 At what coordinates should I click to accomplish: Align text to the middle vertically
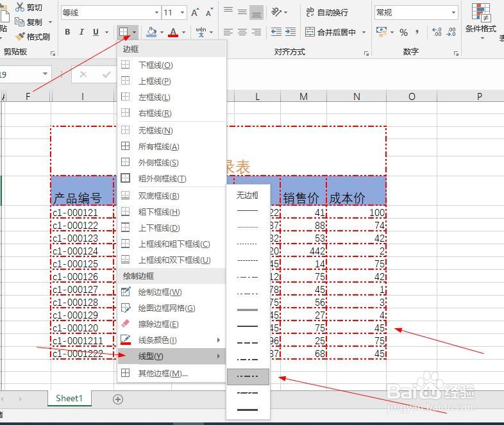(242, 12)
